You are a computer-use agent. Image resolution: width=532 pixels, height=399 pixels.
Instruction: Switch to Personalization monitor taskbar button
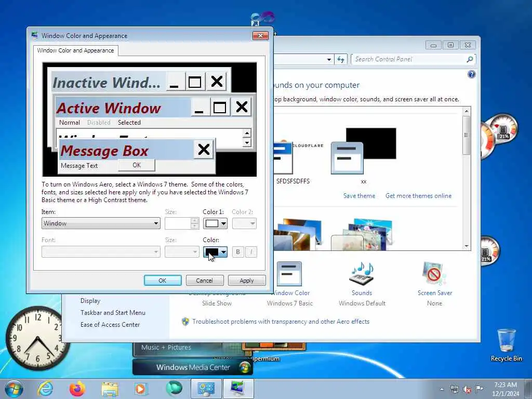238,389
